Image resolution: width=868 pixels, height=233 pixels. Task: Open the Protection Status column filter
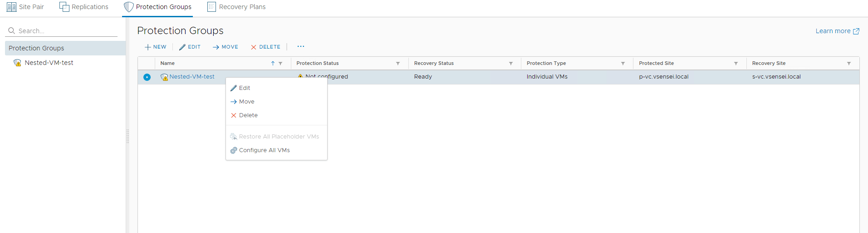(x=398, y=64)
